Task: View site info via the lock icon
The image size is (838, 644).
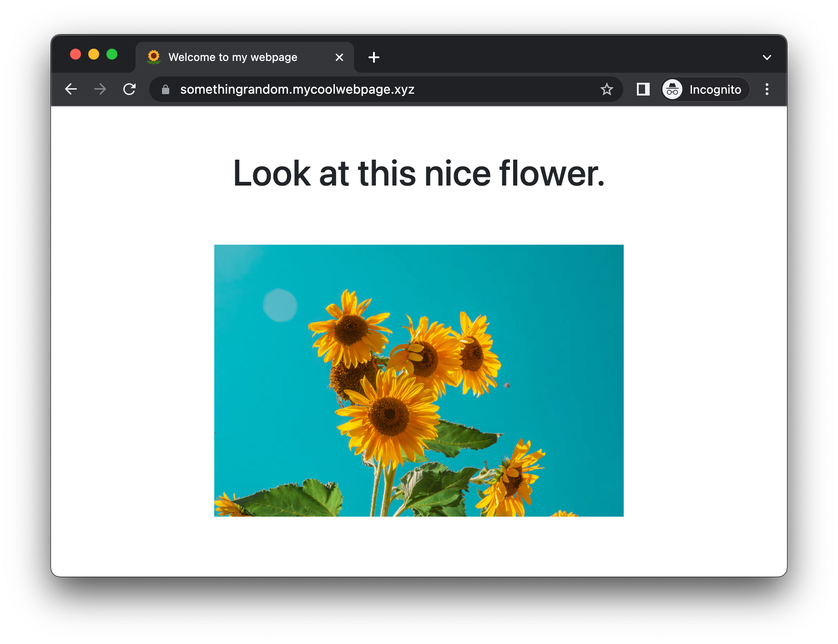Action: click(x=166, y=90)
